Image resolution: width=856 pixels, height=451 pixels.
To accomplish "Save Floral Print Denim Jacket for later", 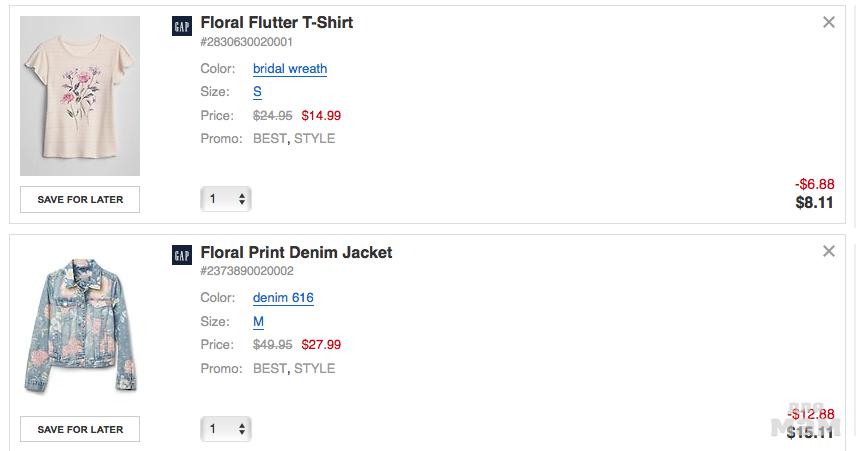I will [x=80, y=429].
